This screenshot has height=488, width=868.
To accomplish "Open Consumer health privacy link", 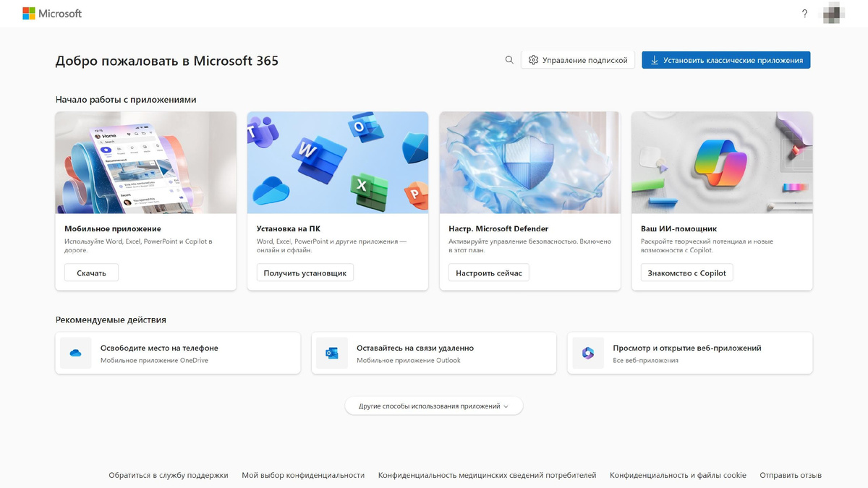I will pos(487,475).
